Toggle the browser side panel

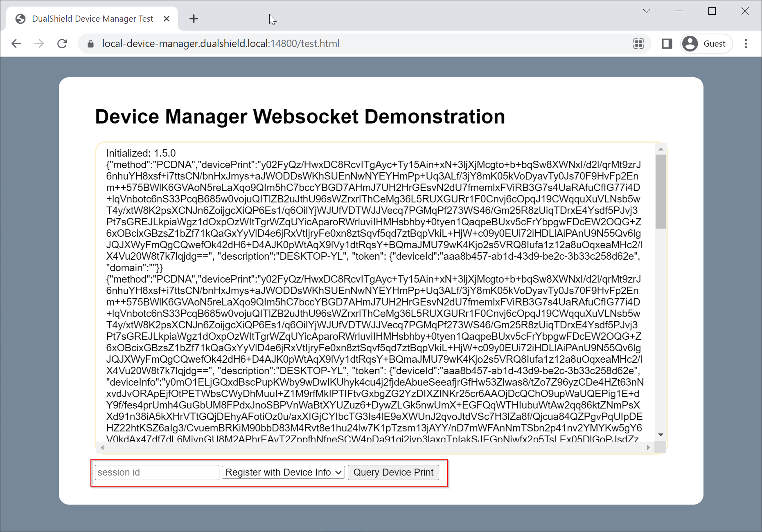pyautogui.click(x=667, y=44)
